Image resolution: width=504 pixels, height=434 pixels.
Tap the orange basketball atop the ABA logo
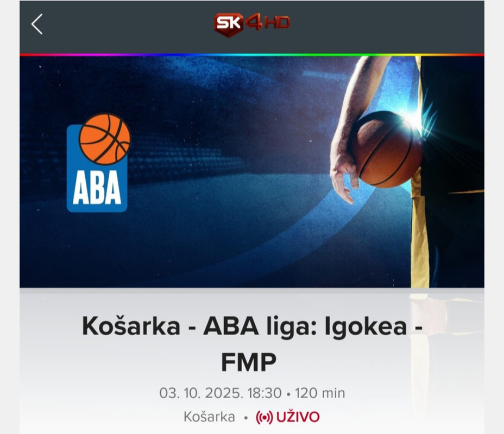105,139
